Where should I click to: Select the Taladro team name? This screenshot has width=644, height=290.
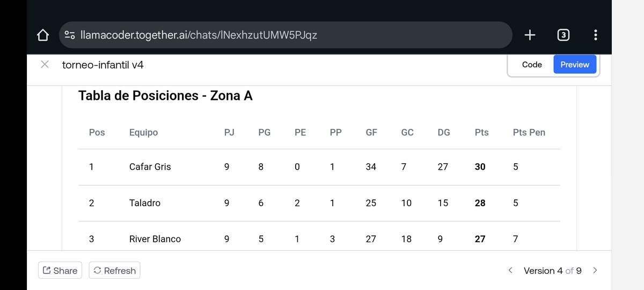click(x=144, y=203)
